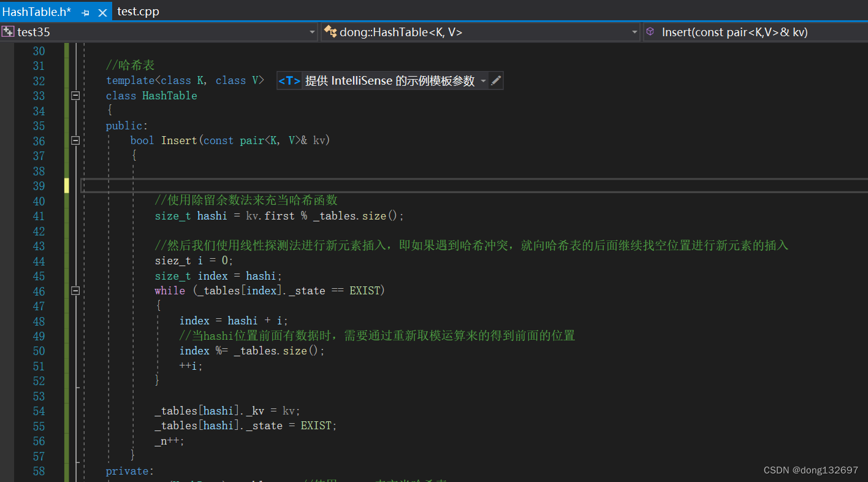Switch to the test.cpp tab

click(x=138, y=12)
